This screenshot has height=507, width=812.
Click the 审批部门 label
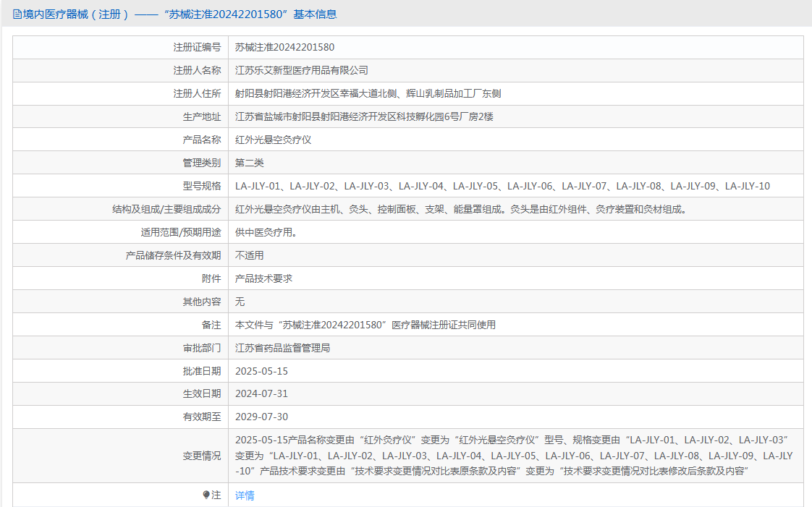coord(201,348)
